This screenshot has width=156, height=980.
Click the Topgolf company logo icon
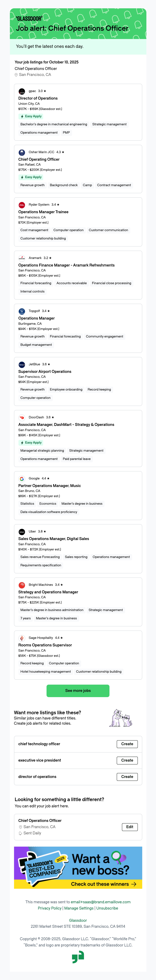(x=22, y=311)
